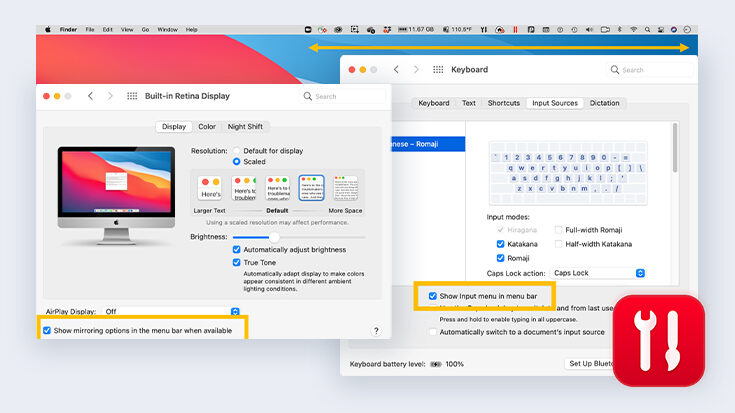Show all preferences grid in Keyboard window
The width and height of the screenshot is (735, 413).
tap(438, 69)
